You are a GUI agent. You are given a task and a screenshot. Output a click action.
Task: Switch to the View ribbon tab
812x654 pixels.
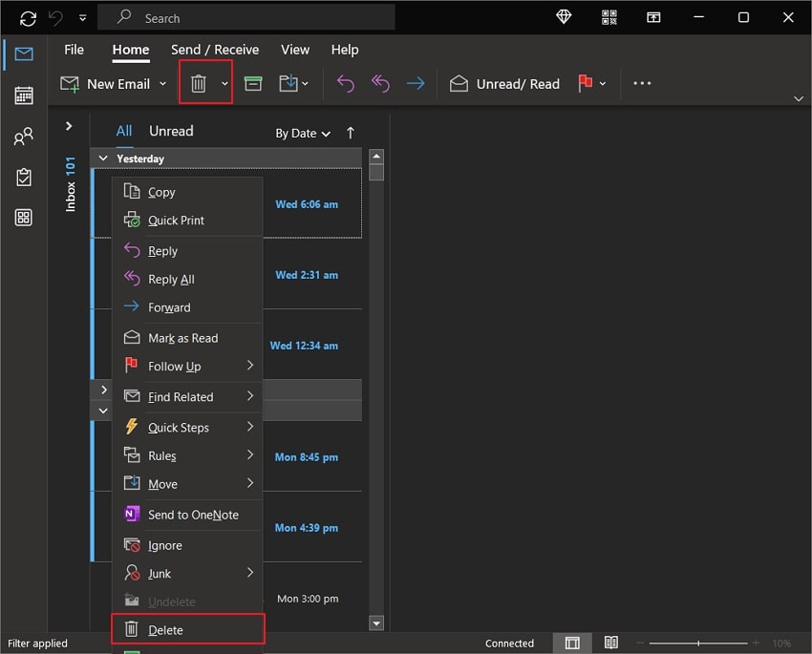(294, 50)
